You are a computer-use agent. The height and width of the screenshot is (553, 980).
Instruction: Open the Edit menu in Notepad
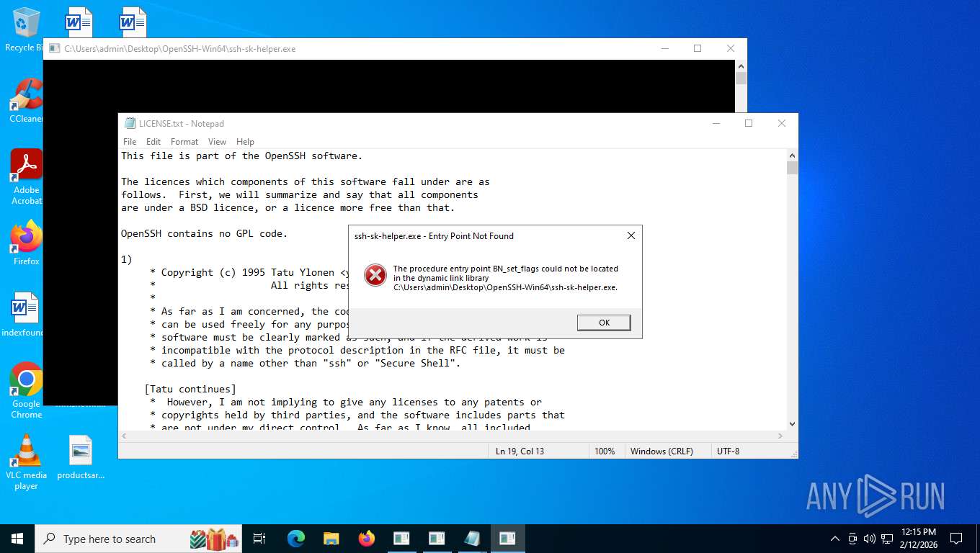(153, 142)
